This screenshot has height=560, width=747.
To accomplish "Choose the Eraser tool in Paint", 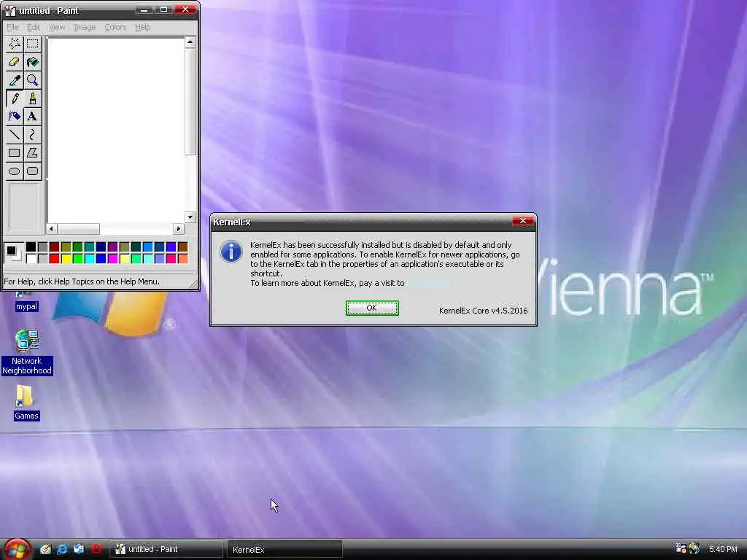I will click(x=15, y=62).
